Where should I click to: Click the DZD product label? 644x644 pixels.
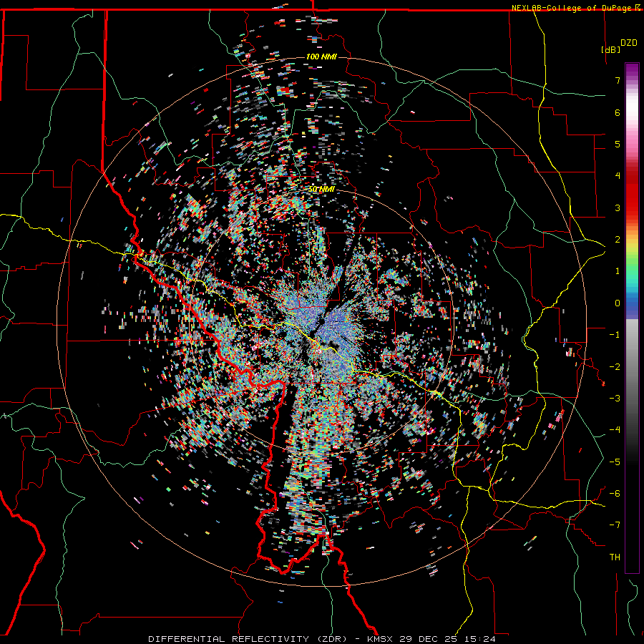(629, 43)
